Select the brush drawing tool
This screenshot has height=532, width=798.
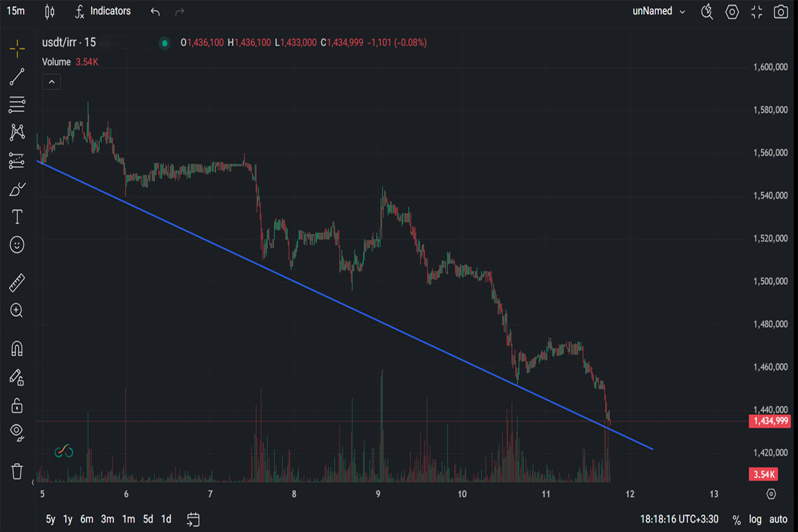tap(17, 189)
